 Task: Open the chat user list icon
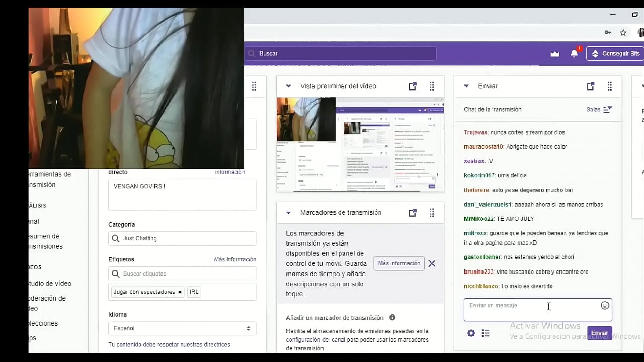pos(486,333)
